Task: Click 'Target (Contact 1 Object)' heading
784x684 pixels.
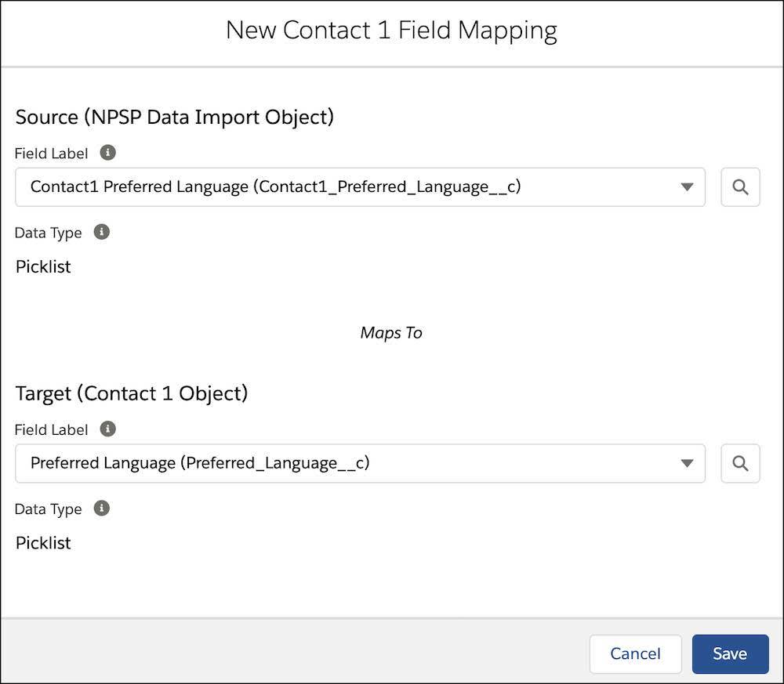Action: coord(132,394)
